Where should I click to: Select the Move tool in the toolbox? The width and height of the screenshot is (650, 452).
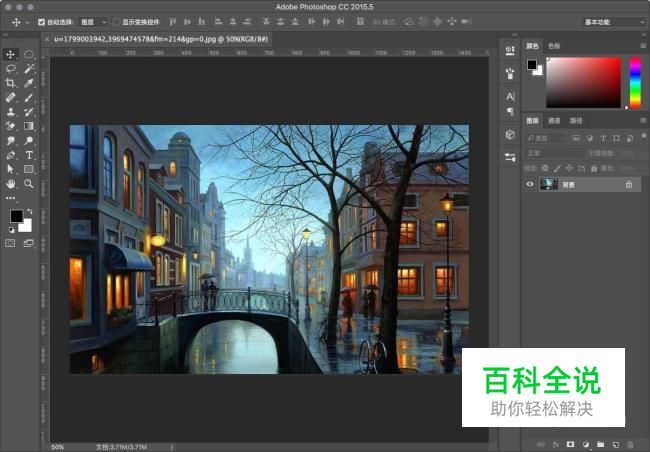pyautogui.click(x=10, y=54)
